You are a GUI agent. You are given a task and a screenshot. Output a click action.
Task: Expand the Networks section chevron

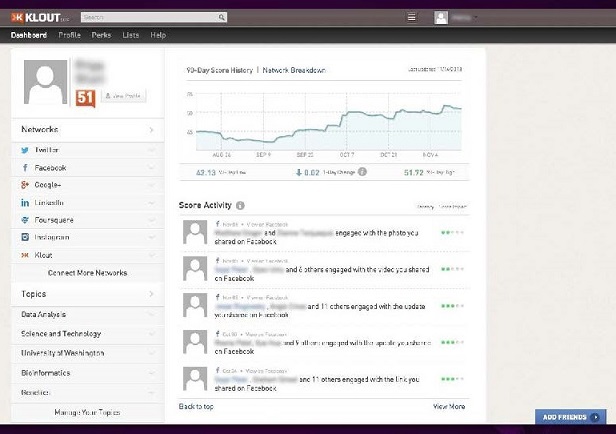coord(151,130)
